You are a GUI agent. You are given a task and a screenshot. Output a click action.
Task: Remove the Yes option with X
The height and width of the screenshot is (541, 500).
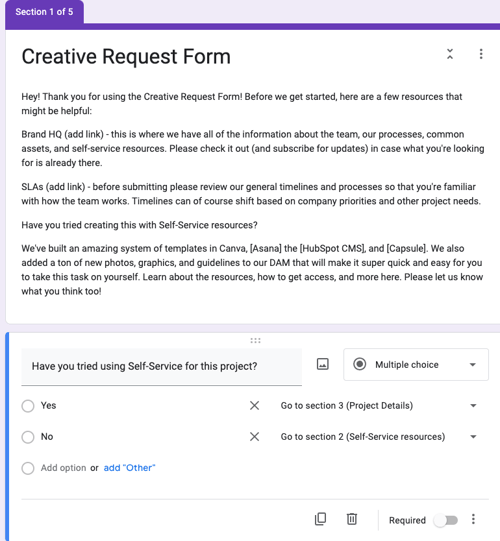click(254, 405)
